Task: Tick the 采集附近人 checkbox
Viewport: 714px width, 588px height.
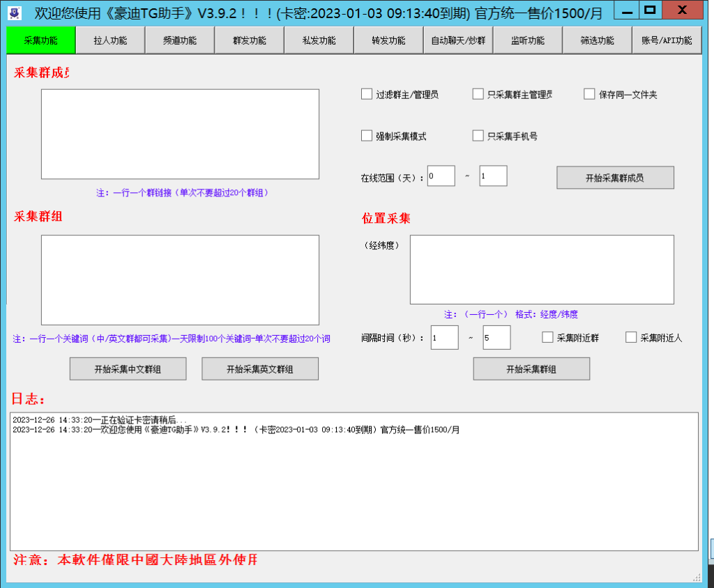Action: (x=630, y=337)
